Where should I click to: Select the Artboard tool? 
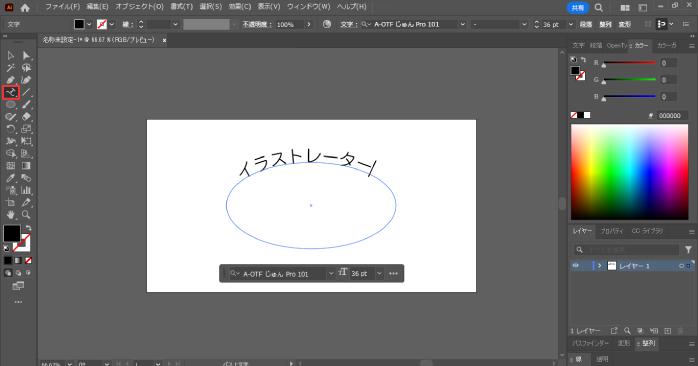[x=11, y=203]
